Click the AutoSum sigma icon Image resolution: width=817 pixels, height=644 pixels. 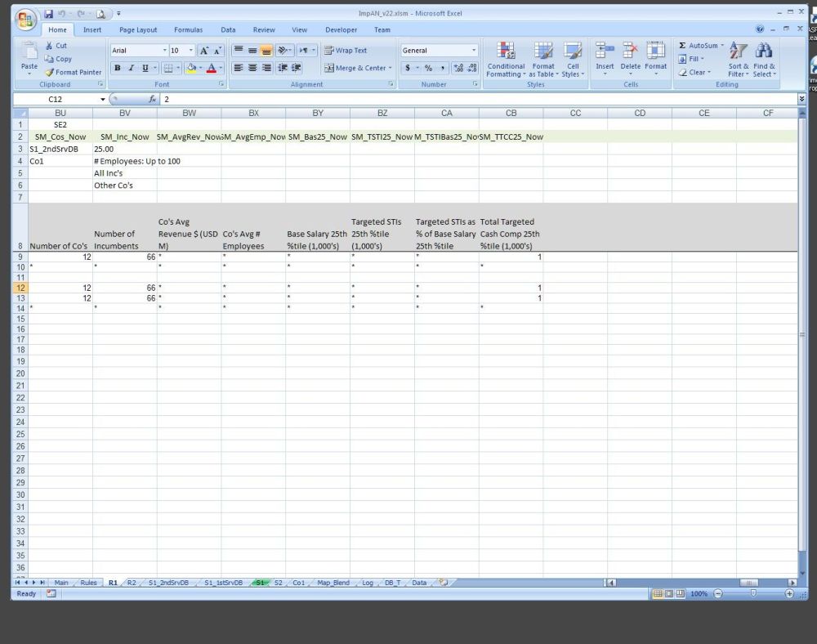pos(683,46)
